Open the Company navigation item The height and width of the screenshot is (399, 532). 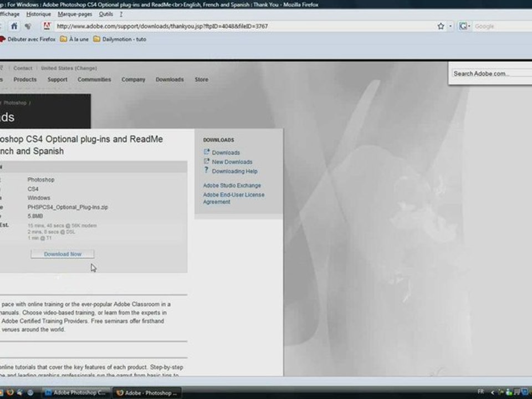[x=134, y=79]
